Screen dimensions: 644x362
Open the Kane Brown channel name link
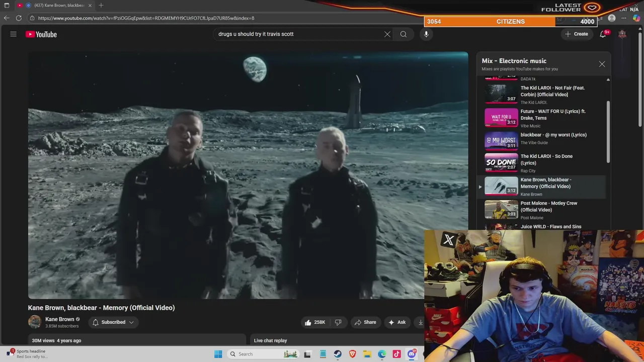point(59,319)
